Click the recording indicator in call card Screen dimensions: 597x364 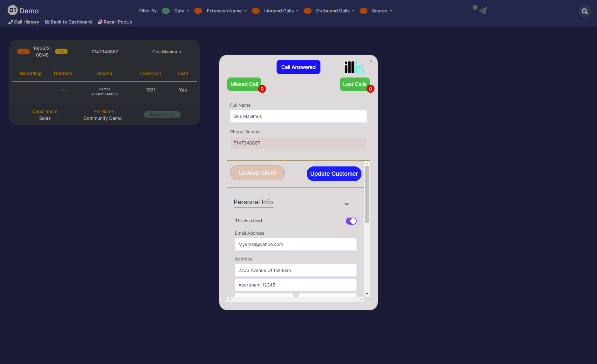tap(31, 91)
